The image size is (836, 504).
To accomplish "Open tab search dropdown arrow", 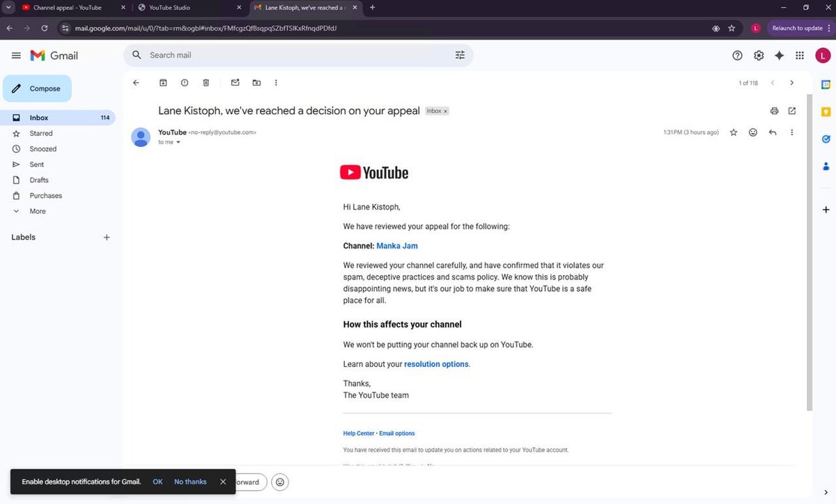I will 7,8.
